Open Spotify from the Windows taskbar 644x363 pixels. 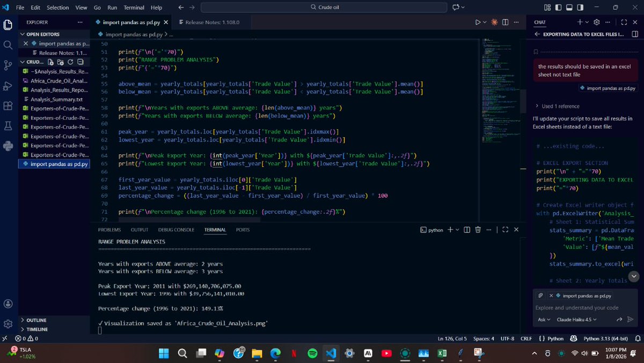312,353
